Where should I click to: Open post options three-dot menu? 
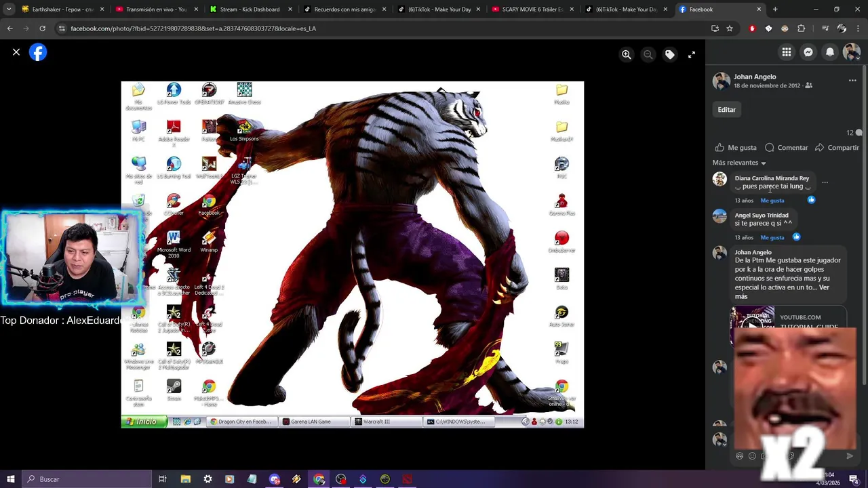click(852, 81)
